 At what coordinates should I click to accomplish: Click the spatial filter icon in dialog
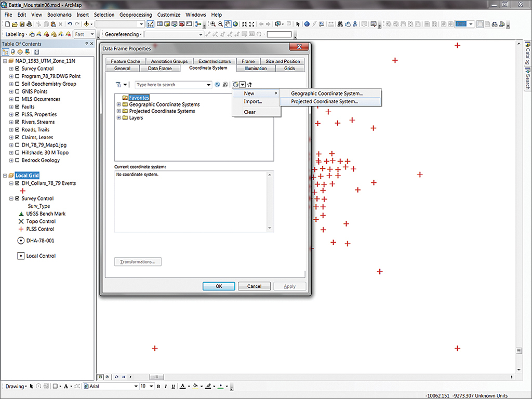118,85
